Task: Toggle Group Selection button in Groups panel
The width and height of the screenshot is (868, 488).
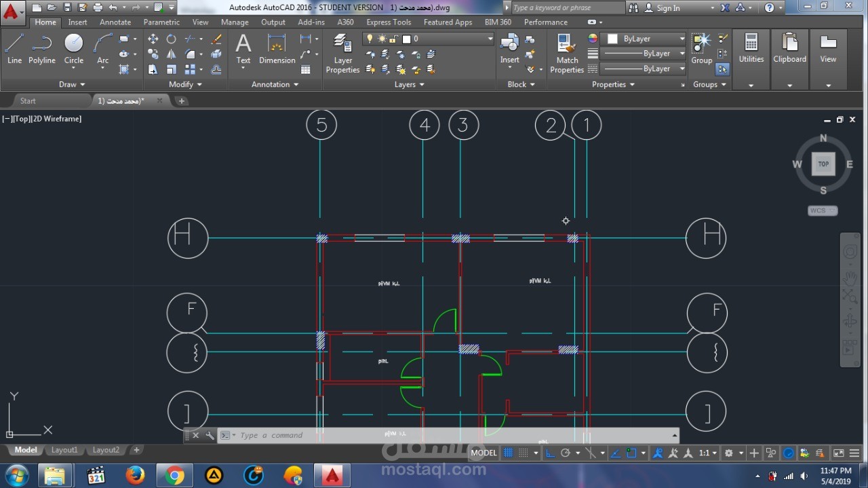Action: (722, 69)
